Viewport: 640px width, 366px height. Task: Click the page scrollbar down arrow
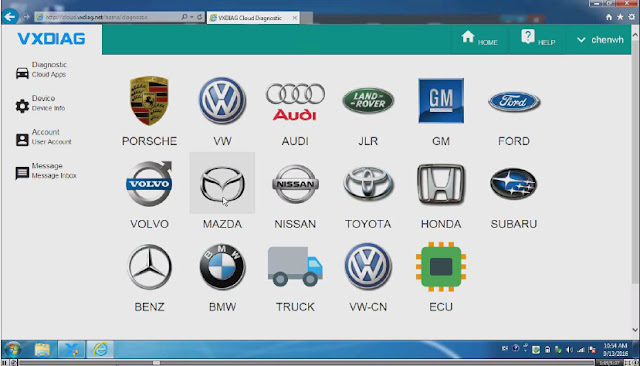click(635, 330)
